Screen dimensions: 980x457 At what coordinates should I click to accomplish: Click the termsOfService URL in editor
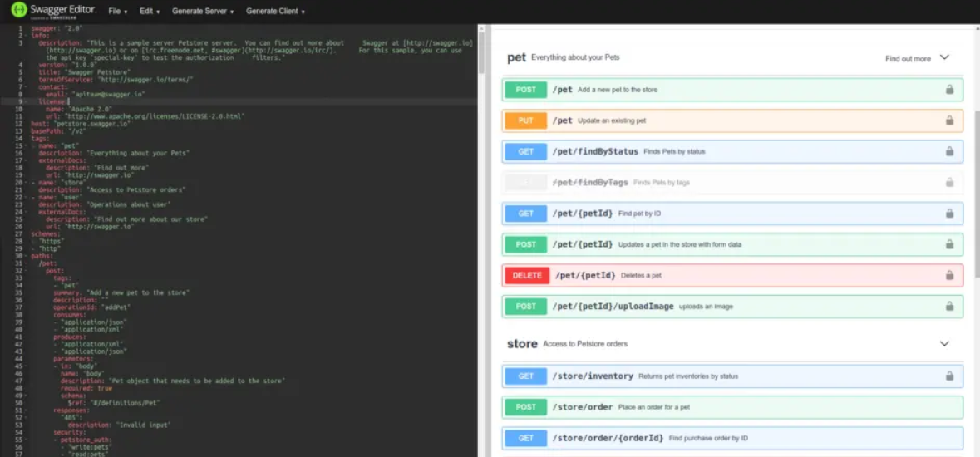[145, 80]
